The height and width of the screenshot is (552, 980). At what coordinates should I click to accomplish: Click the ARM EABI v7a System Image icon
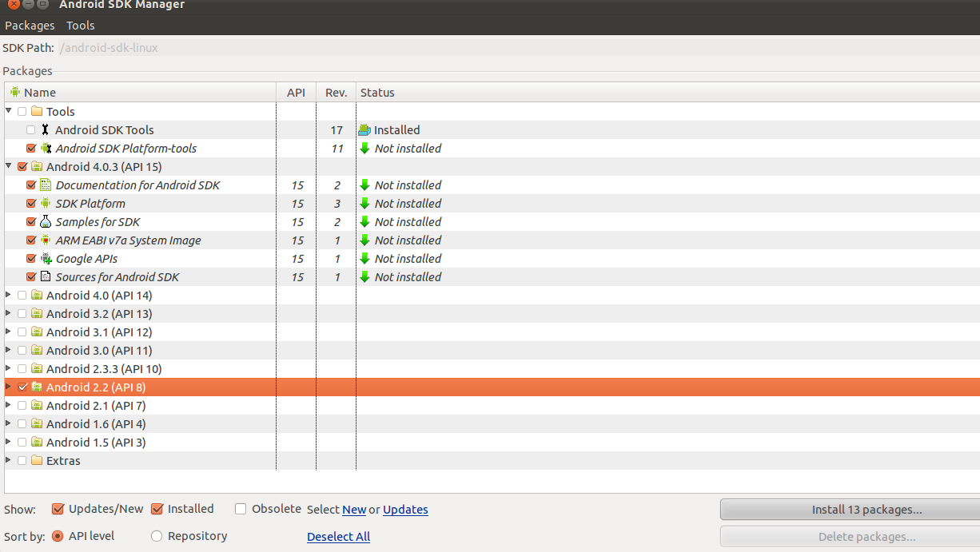46,240
